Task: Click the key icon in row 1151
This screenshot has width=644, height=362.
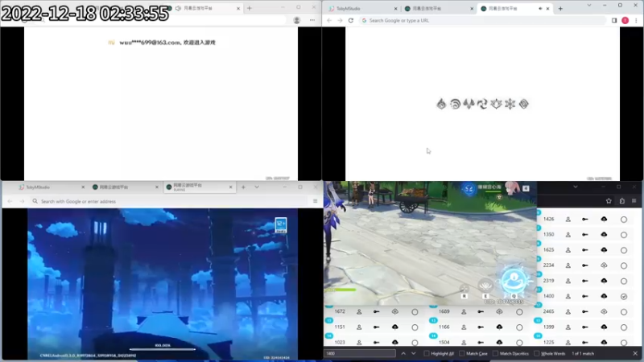Action: click(376, 327)
